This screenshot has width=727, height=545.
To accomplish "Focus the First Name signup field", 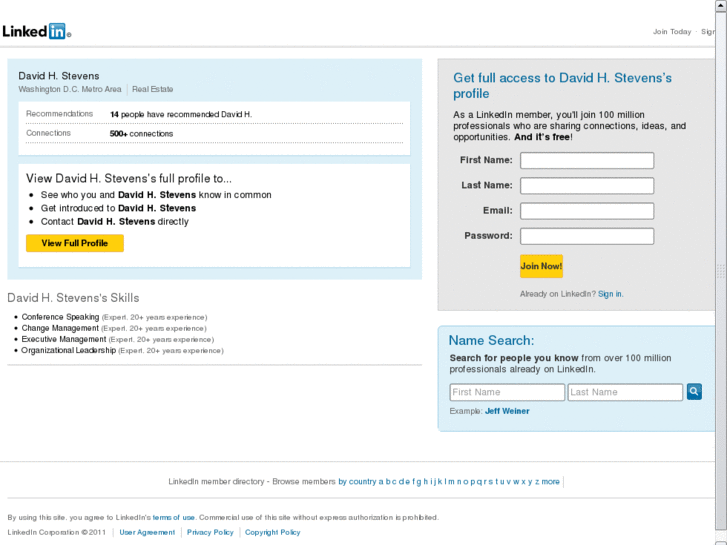I will pyautogui.click(x=587, y=160).
